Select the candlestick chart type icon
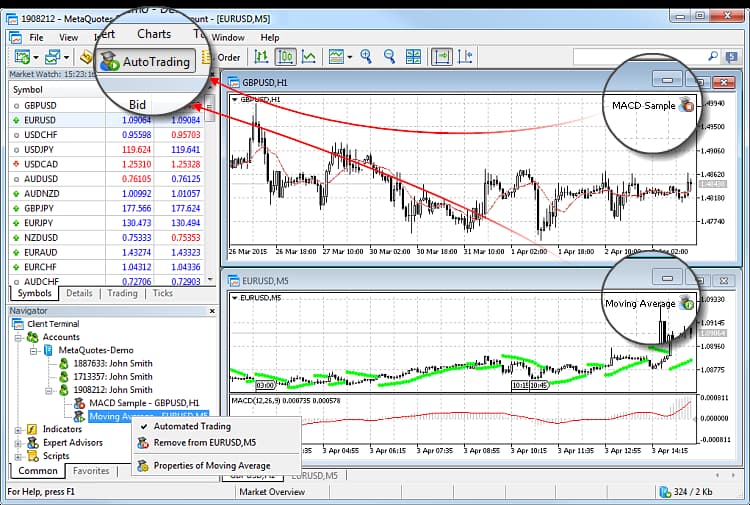The image size is (750, 505). click(285, 57)
